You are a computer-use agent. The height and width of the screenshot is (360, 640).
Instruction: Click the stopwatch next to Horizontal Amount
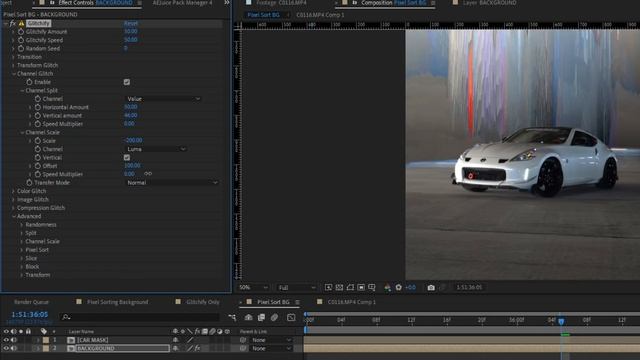click(x=38, y=107)
